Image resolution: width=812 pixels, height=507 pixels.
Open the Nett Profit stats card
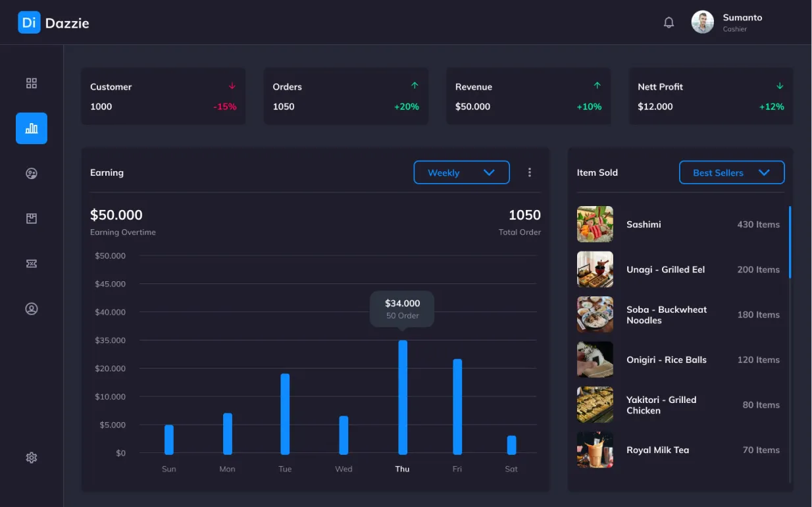[711, 96]
